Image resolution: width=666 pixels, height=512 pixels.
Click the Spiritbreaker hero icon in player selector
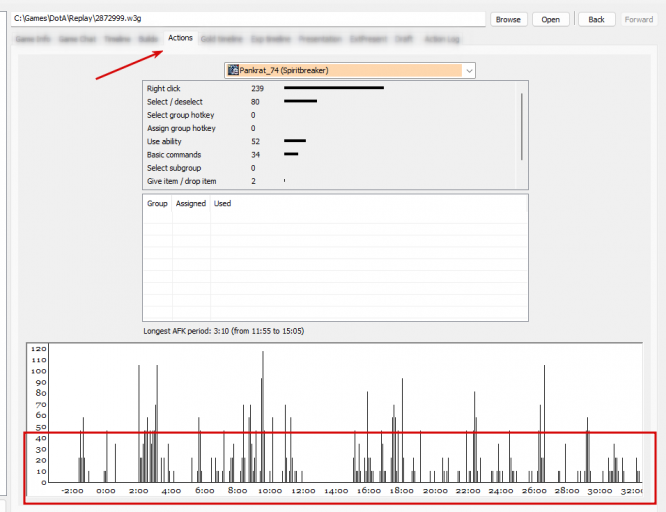coord(233,70)
